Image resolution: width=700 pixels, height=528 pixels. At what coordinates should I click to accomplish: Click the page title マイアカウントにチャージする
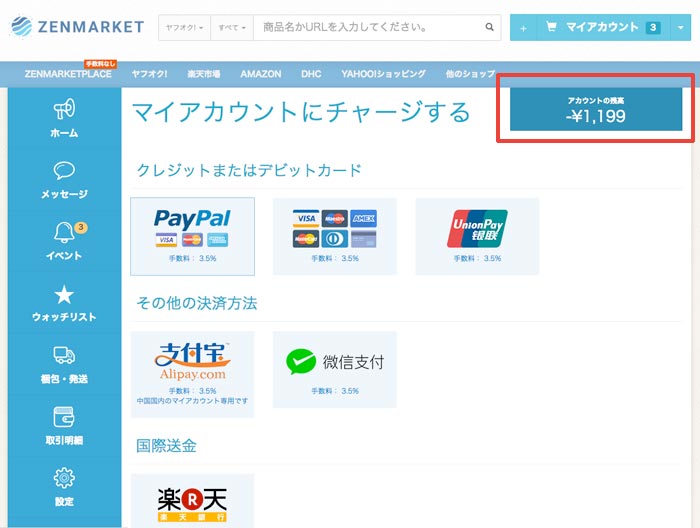tap(301, 112)
